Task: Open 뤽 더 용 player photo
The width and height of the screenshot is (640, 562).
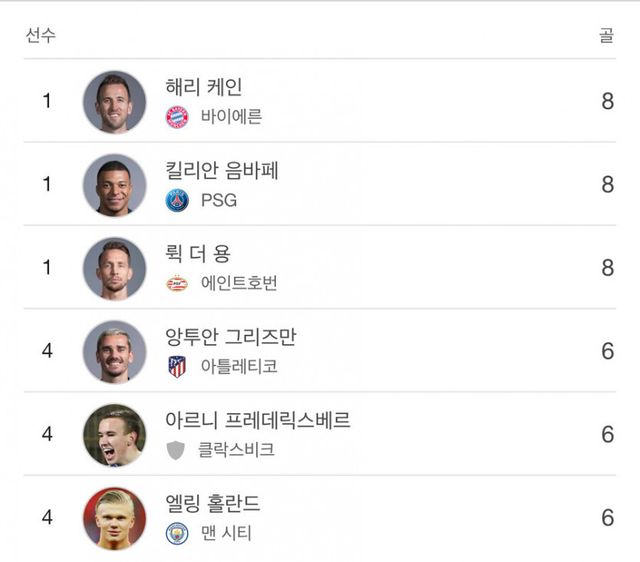Action: coord(114,269)
